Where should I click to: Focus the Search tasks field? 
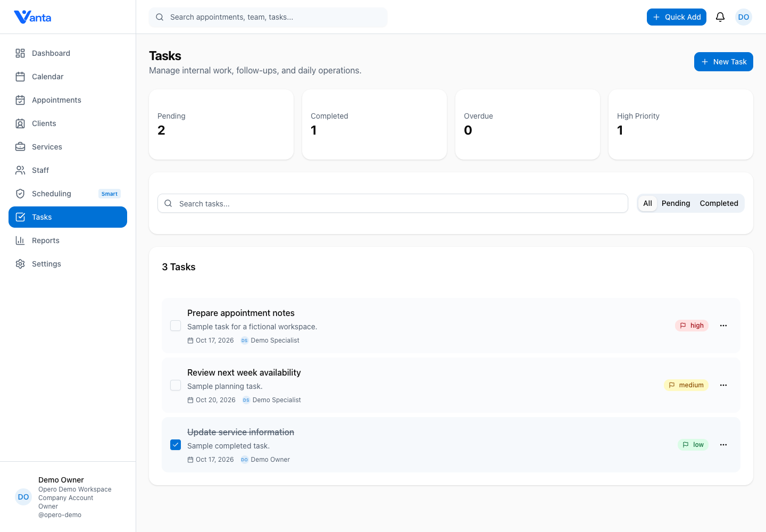(393, 203)
